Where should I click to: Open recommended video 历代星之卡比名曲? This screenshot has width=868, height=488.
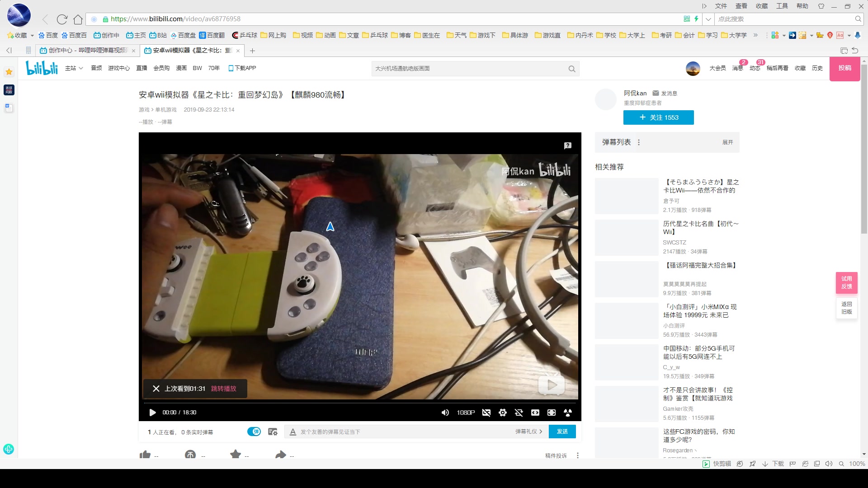point(701,228)
